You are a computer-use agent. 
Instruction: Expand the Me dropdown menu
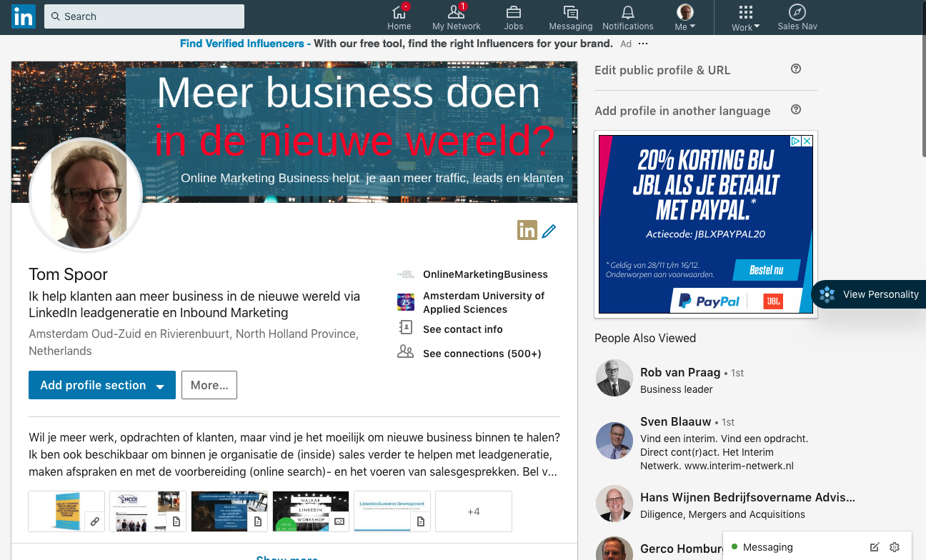coord(684,17)
